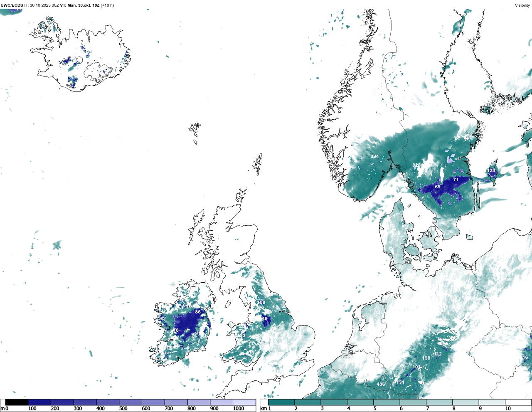The image size is (532, 412).
Task: Select the "500" tick label on legend
Action: [123, 409]
